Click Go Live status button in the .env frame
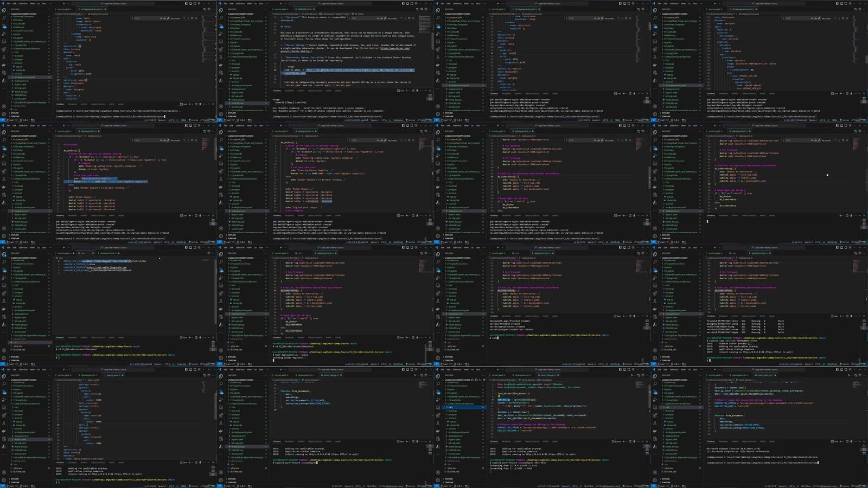This screenshot has height=488, width=868. (x=193, y=364)
